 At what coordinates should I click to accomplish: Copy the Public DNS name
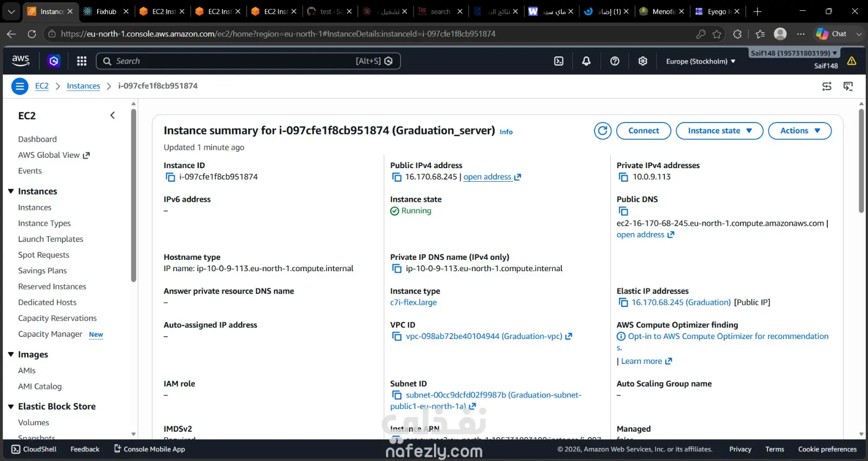623,211
